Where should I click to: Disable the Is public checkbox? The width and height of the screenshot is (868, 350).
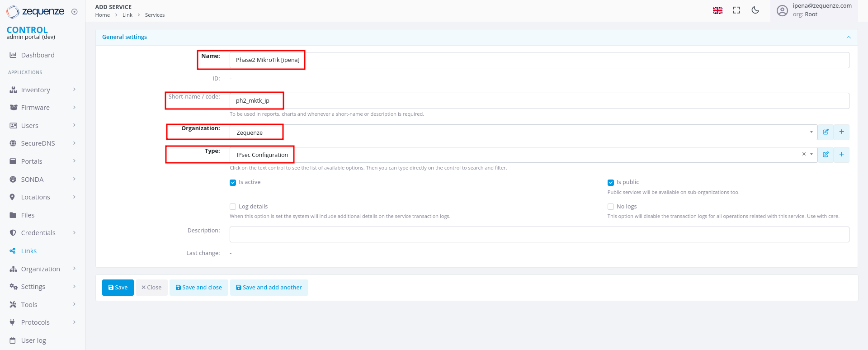611,183
